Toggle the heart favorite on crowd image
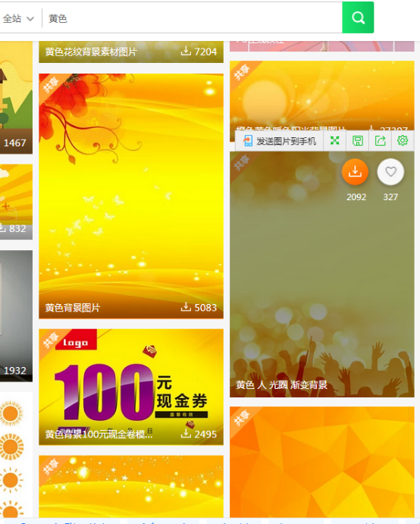Image resolution: width=420 pixels, height=524 pixels. pyautogui.click(x=390, y=172)
